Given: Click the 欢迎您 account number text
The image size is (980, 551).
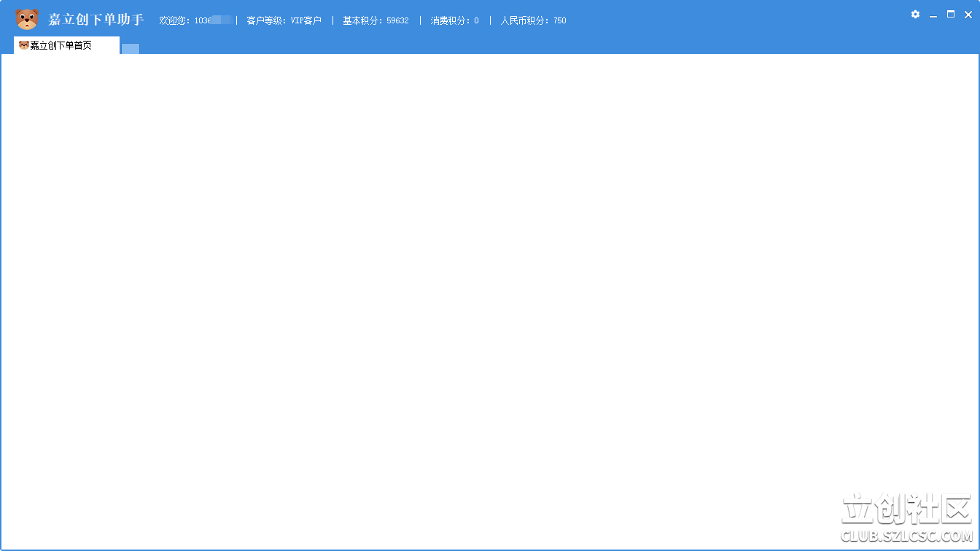Looking at the screenshot, I should tap(196, 20).
